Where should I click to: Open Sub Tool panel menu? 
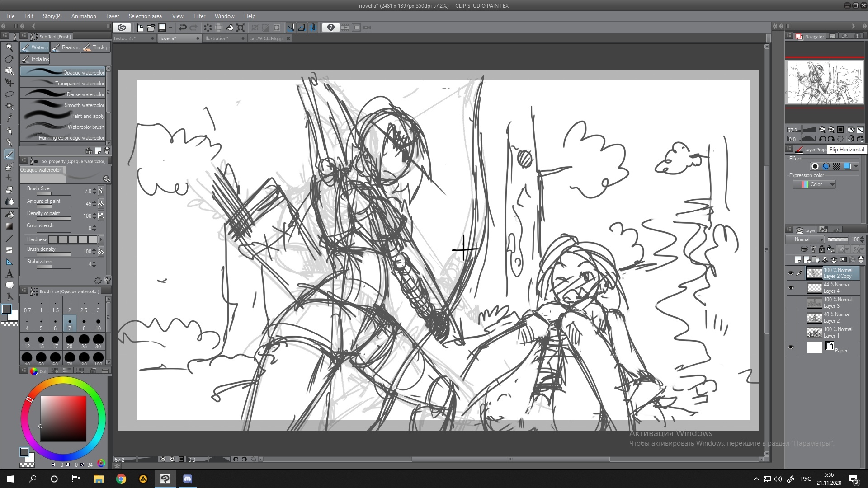coord(24,36)
